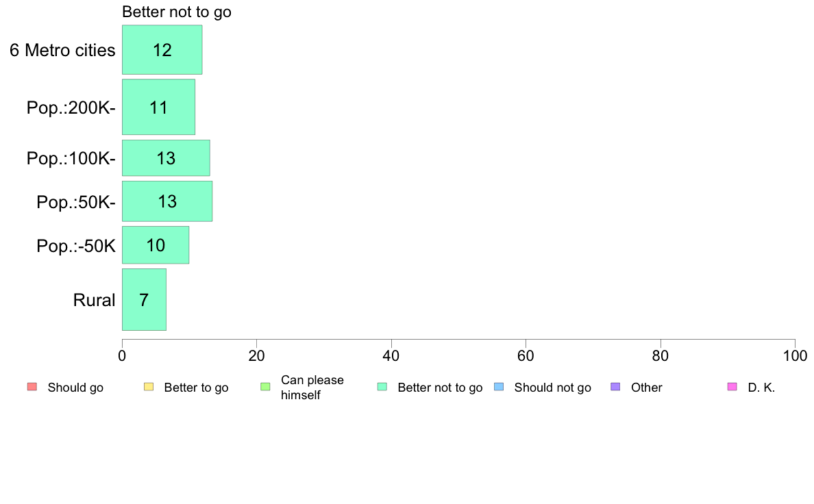Click the 40 tick label on the axis
The width and height of the screenshot is (814, 504).
(391, 355)
